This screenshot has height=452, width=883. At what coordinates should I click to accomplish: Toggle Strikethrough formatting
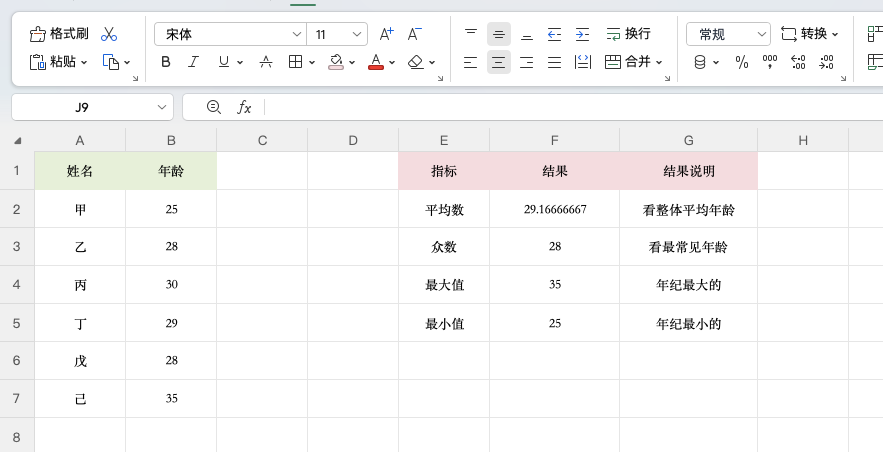click(266, 62)
